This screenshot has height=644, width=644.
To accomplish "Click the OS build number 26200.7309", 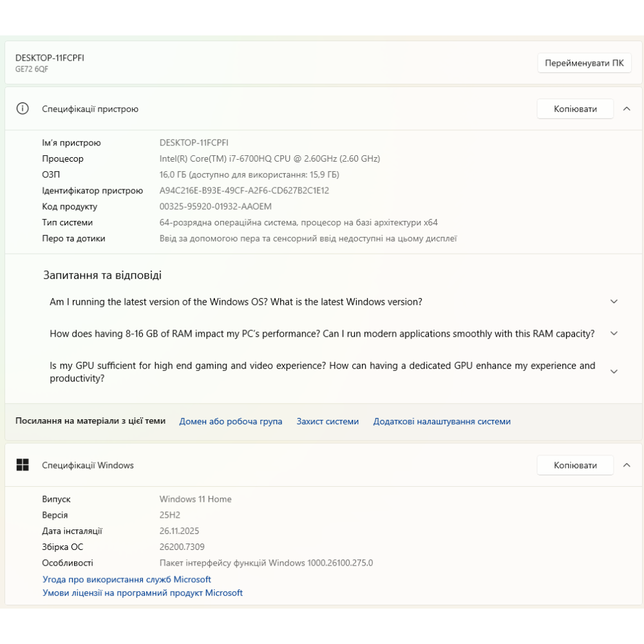I will [182, 547].
